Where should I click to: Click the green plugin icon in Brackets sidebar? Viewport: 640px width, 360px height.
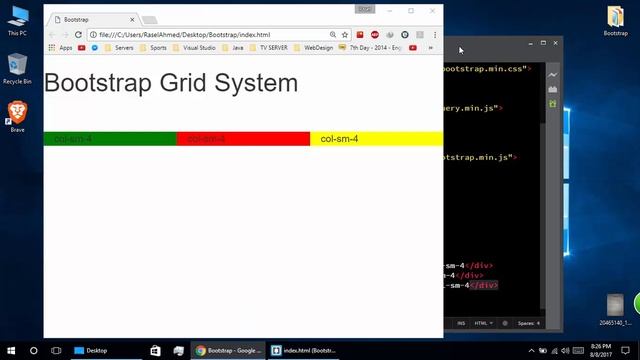553,104
